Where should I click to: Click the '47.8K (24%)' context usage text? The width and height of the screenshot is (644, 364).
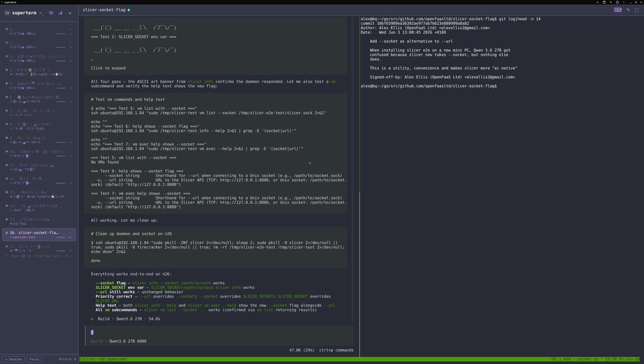(x=302, y=350)
